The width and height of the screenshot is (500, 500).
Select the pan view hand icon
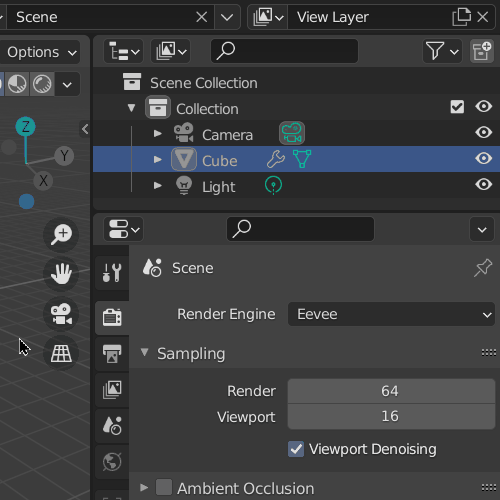click(61, 274)
